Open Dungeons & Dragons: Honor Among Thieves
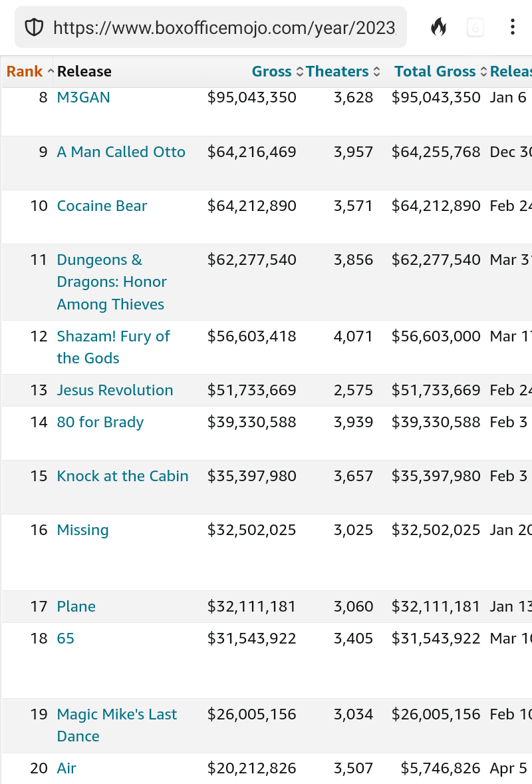Image resolution: width=532 pixels, height=784 pixels. coord(111,282)
